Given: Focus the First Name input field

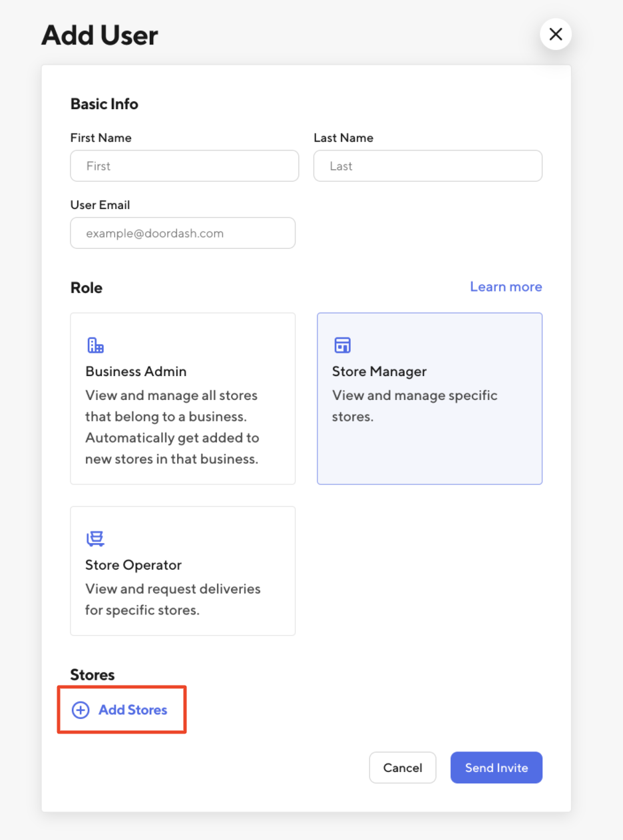Looking at the screenshot, I should (184, 166).
